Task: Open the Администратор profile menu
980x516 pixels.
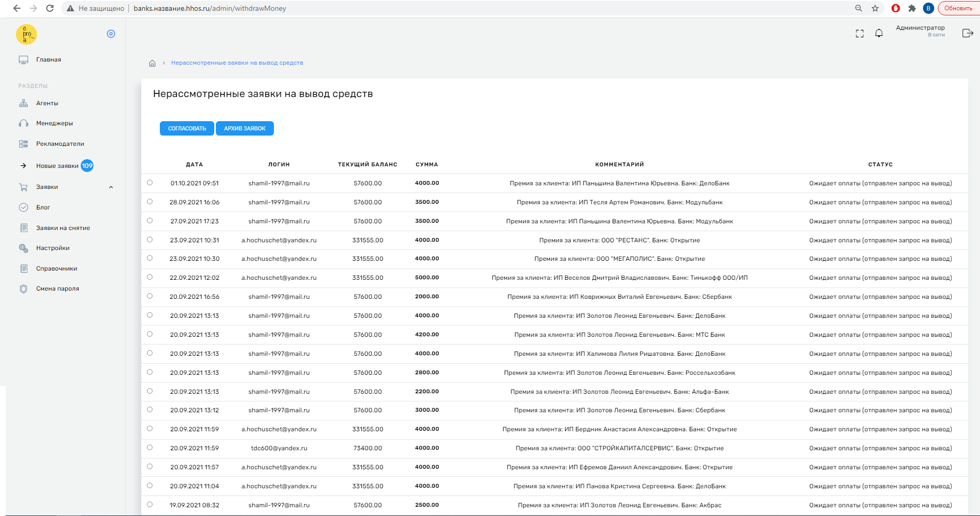Action: pos(920,31)
